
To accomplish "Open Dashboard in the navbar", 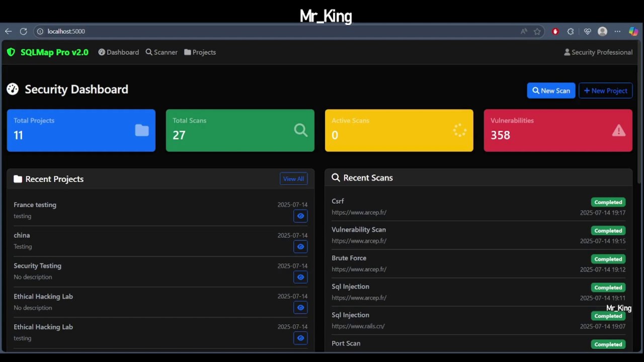I will pyautogui.click(x=118, y=52).
